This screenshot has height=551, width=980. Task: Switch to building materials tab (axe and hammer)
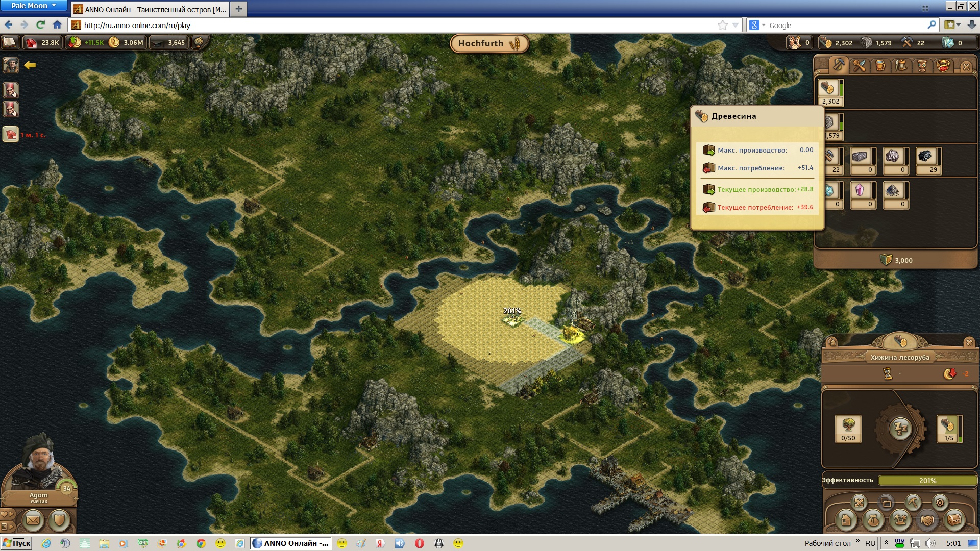tap(838, 65)
